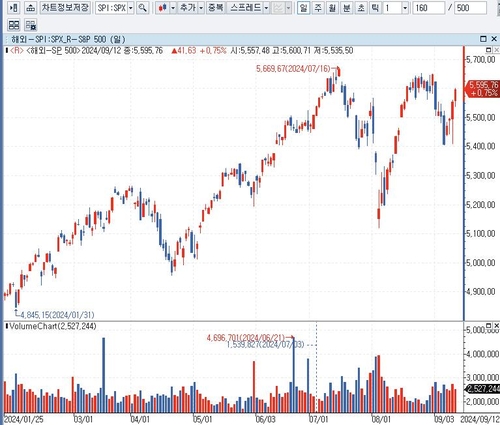This screenshot has width=500, height=425.
Task: Select the 일 daily period toggle
Action: click(303, 8)
